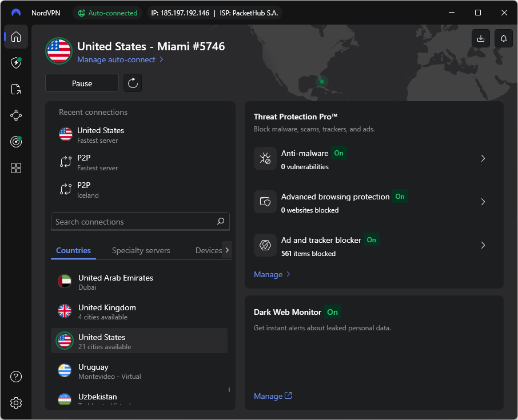The height and width of the screenshot is (420, 518).
Task: Open the File Sharing sidebar icon
Action: 15,89
